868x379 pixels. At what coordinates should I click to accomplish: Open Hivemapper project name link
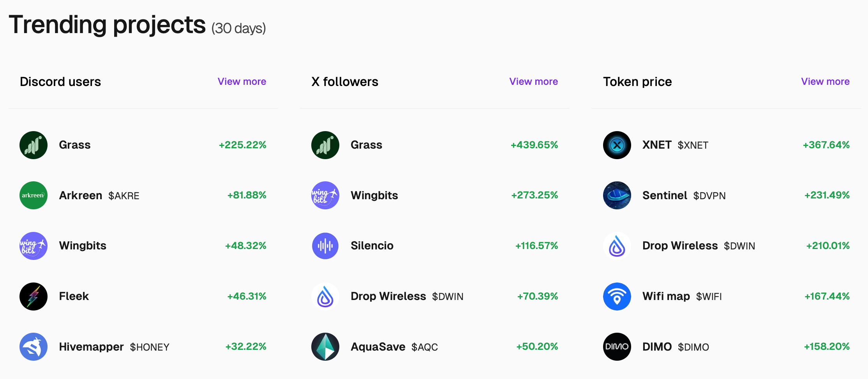pos(91,347)
